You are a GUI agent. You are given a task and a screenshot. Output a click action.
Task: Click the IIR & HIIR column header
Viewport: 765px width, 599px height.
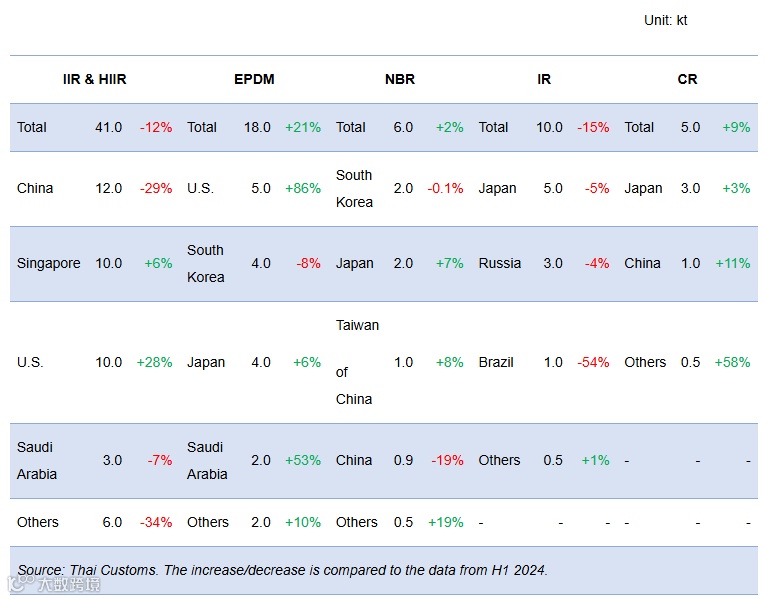pos(94,79)
